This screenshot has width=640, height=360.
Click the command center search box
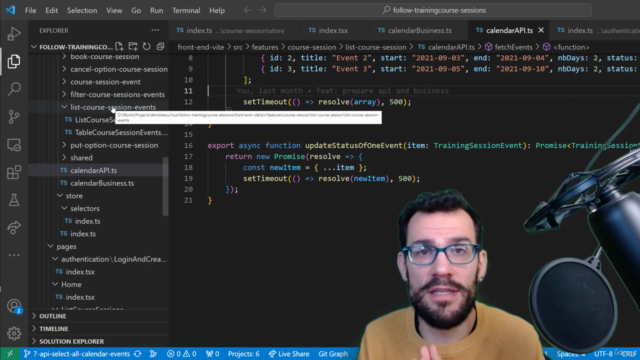[x=433, y=10]
